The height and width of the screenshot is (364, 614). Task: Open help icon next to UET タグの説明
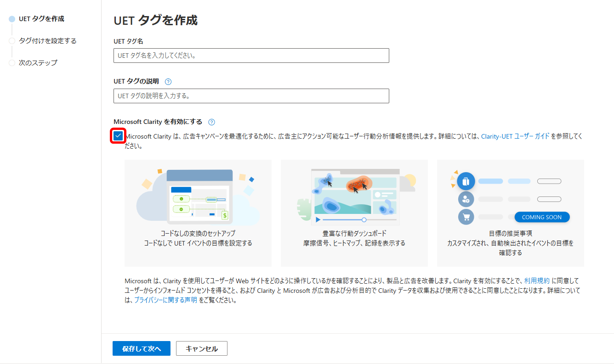pyautogui.click(x=168, y=82)
